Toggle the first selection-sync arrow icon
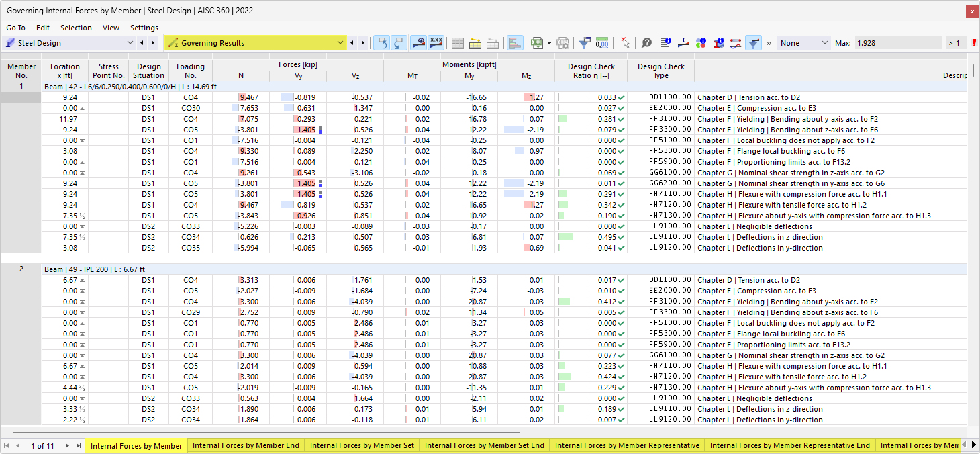This screenshot has height=454, width=980. click(x=382, y=43)
